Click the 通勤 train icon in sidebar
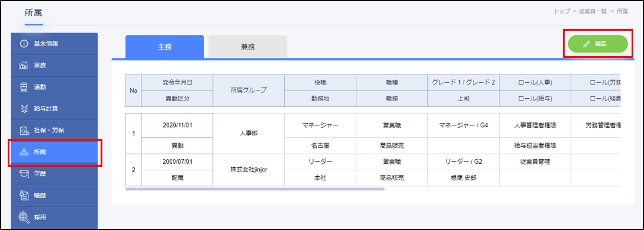 (24, 87)
